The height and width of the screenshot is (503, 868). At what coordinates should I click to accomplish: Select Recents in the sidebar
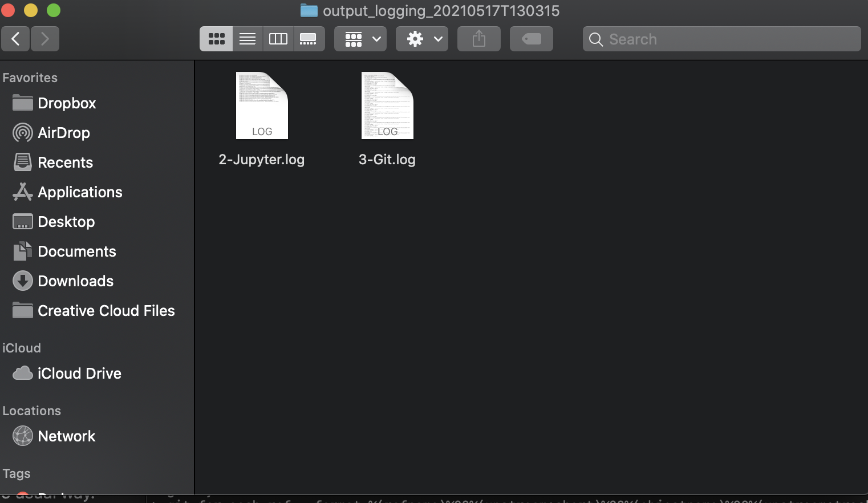(65, 162)
